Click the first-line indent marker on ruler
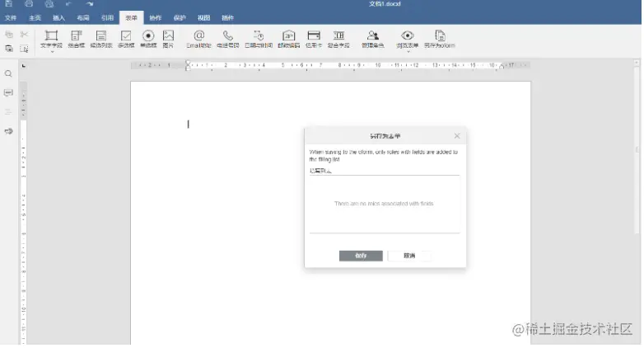 pyautogui.click(x=188, y=63)
